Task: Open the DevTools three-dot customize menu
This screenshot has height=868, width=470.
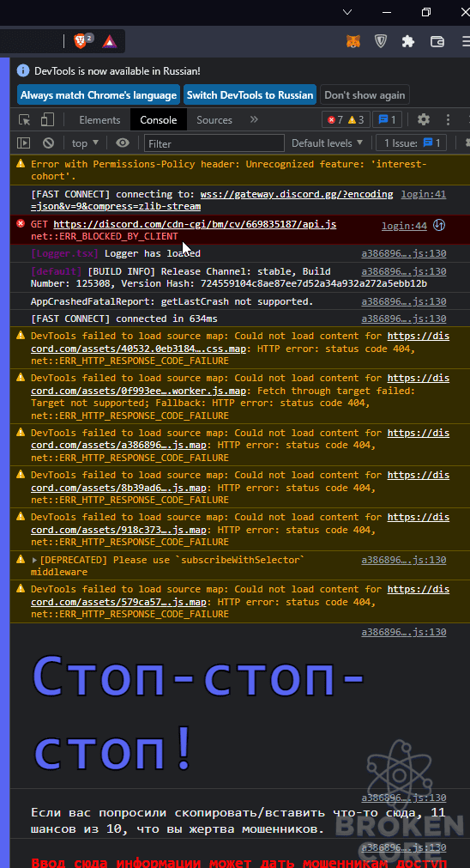Action: [449, 119]
